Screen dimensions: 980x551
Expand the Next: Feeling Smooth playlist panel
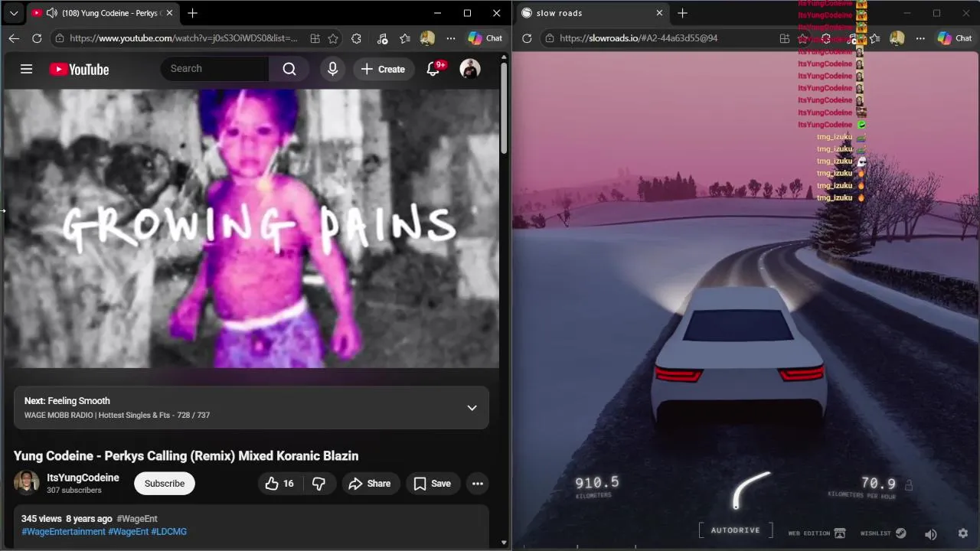coord(472,408)
